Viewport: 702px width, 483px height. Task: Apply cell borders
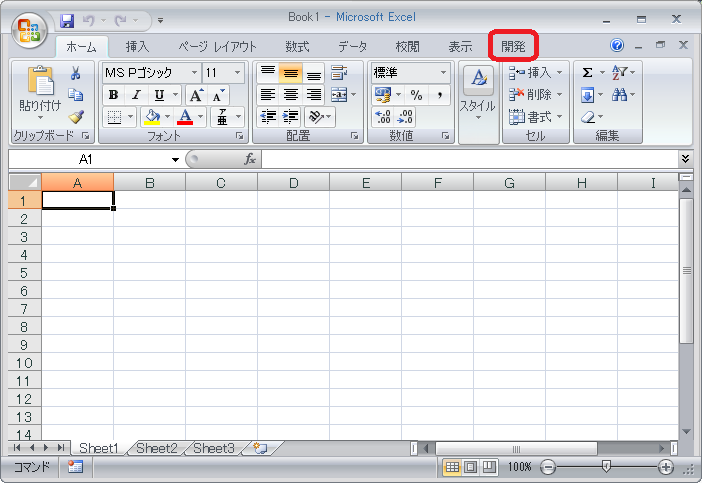[114, 117]
